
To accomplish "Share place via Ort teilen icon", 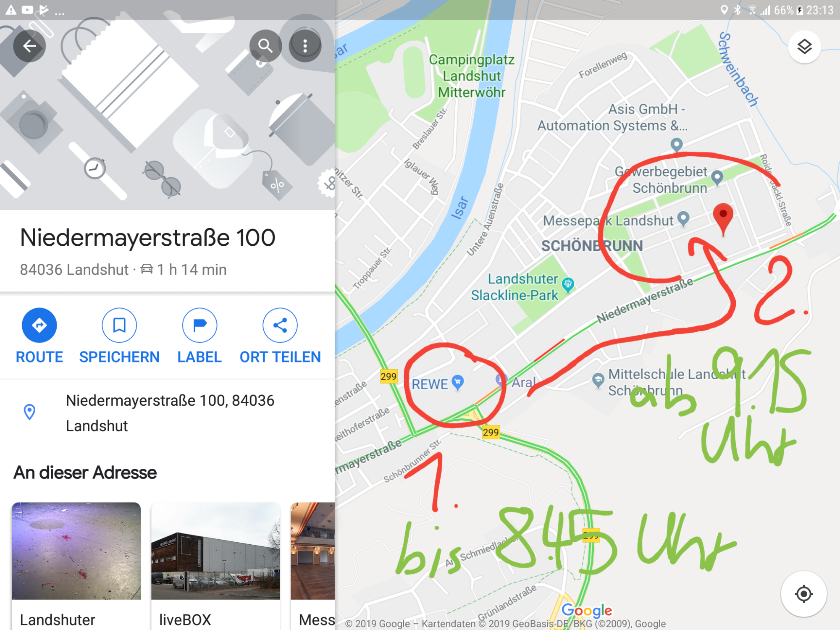I will click(280, 325).
